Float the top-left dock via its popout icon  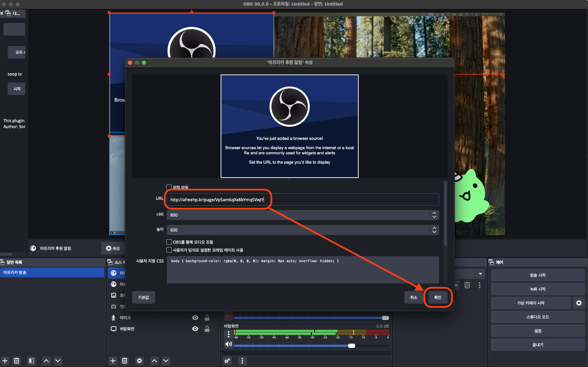point(8,13)
